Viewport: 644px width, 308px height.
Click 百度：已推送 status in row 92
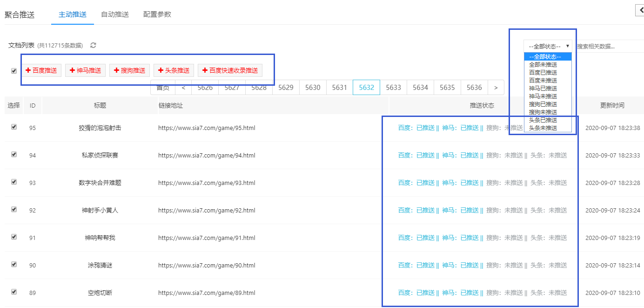point(416,210)
